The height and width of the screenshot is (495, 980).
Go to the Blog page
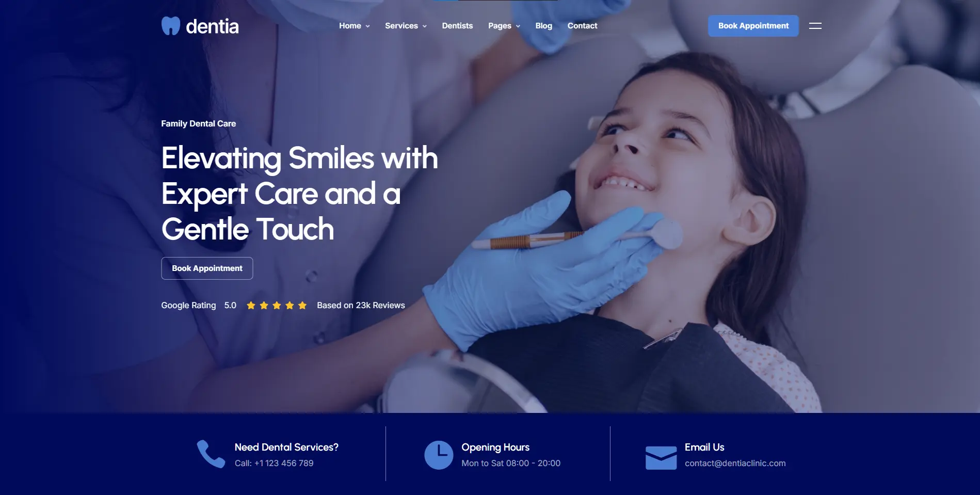pos(543,26)
